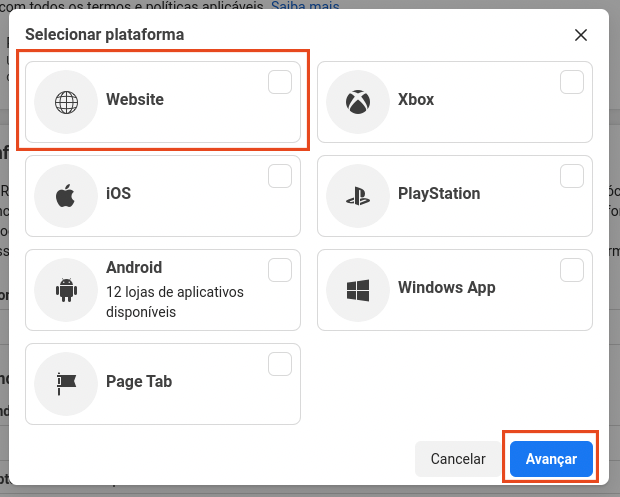This screenshot has width=620, height=497.
Task: Check the Xbox platform checkbox
Action: click(x=572, y=82)
